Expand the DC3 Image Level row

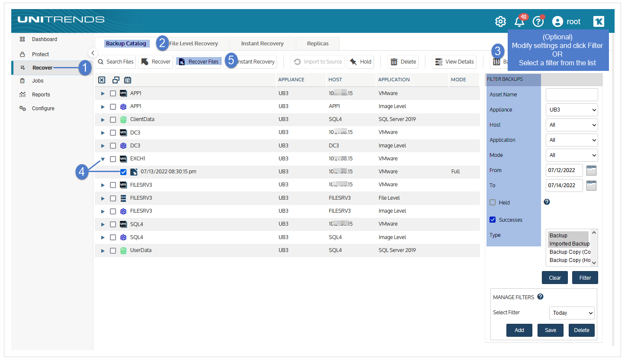pos(103,146)
